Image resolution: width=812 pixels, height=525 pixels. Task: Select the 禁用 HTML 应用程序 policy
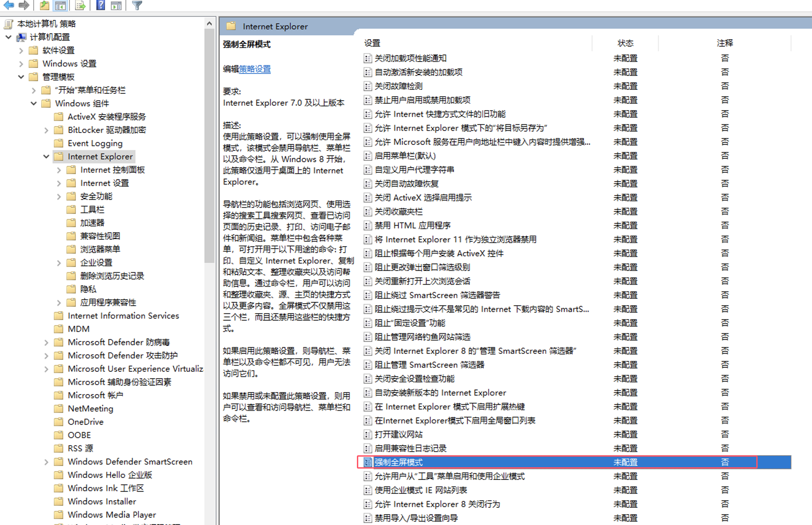(412, 226)
